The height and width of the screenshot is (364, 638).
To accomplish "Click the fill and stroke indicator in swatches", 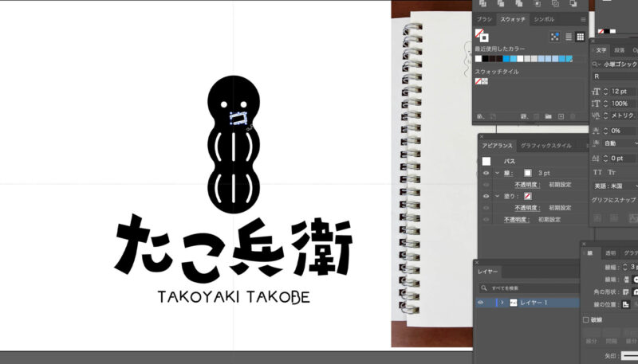I will [x=481, y=36].
